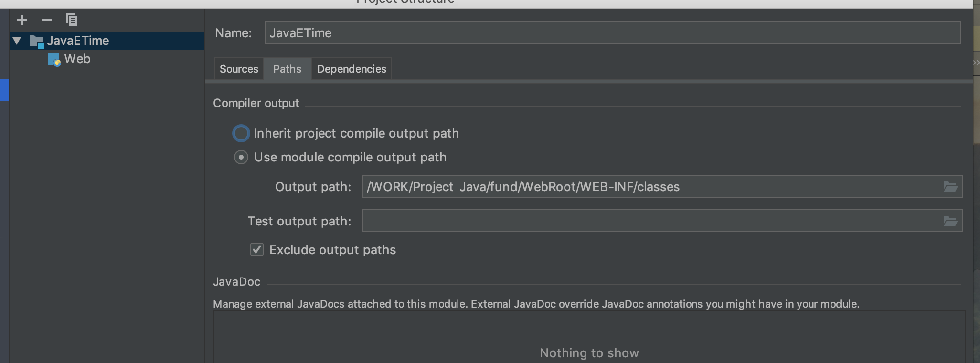Click the add module plus icon

[x=22, y=20]
